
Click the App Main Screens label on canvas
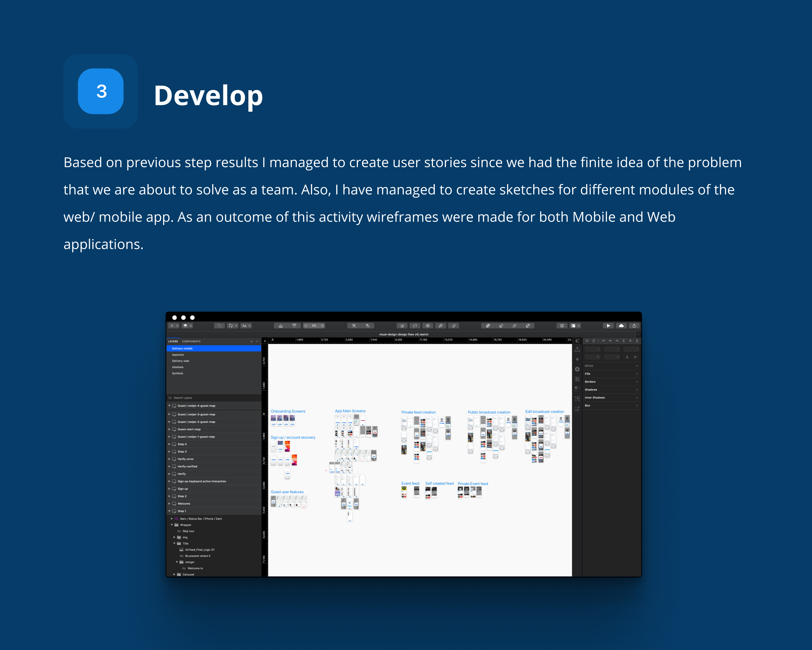pyautogui.click(x=350, y=411)
